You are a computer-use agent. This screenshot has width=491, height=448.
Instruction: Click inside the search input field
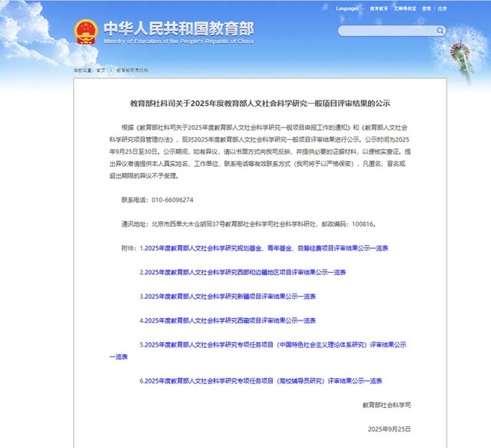coord(386,31)
